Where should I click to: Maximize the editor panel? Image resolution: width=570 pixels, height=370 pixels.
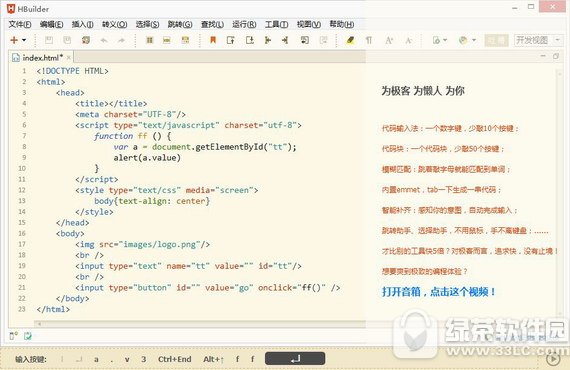(555, 56)
